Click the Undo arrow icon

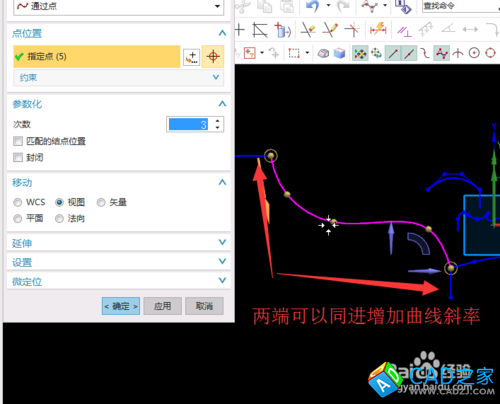pos(313,6)
